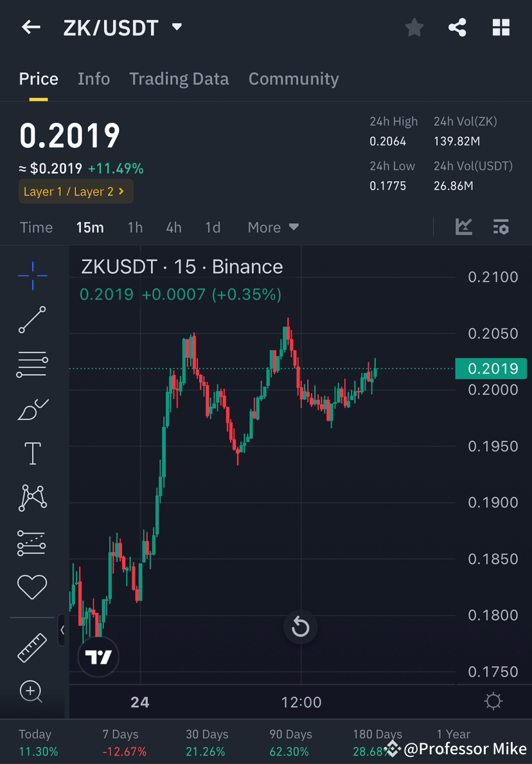Screen dimensions: 532x764
Task: Open the Layer 1 / Layer 2 tag link
Action: point(75,191)
